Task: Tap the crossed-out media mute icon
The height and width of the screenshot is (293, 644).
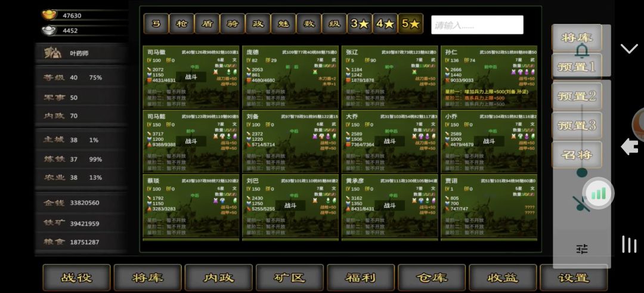Action: click(x=581, y=204)
